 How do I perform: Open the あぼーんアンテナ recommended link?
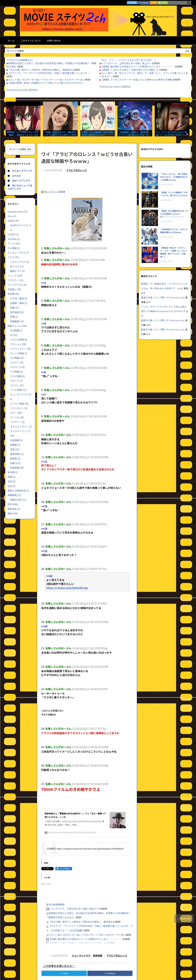(21, 181)
